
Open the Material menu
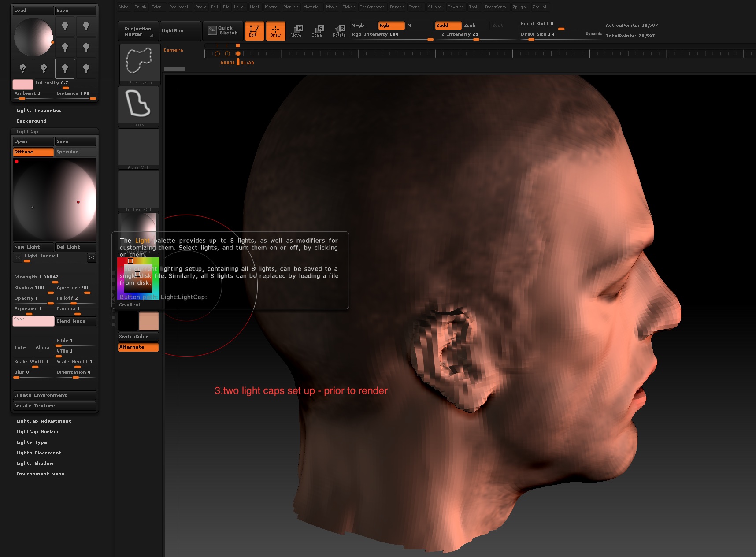click(x=311, y=7)
